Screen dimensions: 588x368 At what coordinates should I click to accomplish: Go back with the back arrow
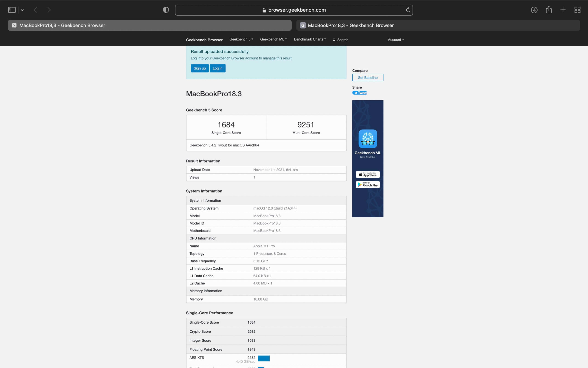35,10
